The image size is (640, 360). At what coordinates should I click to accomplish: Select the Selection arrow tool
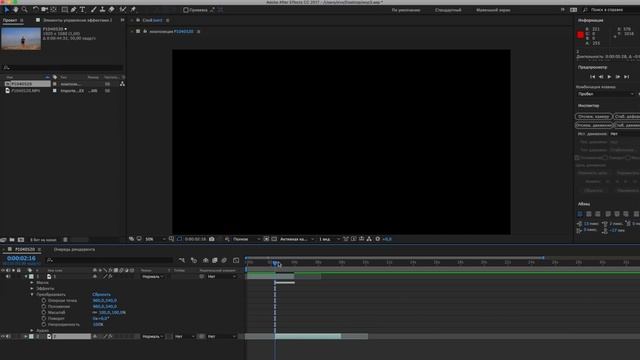click(7, 9)
